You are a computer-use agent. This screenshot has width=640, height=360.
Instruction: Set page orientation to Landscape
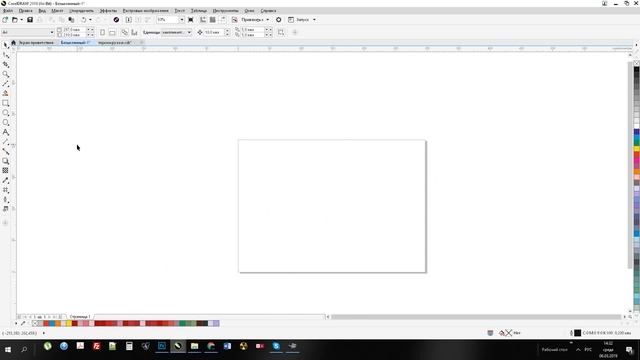coord(112,32)
